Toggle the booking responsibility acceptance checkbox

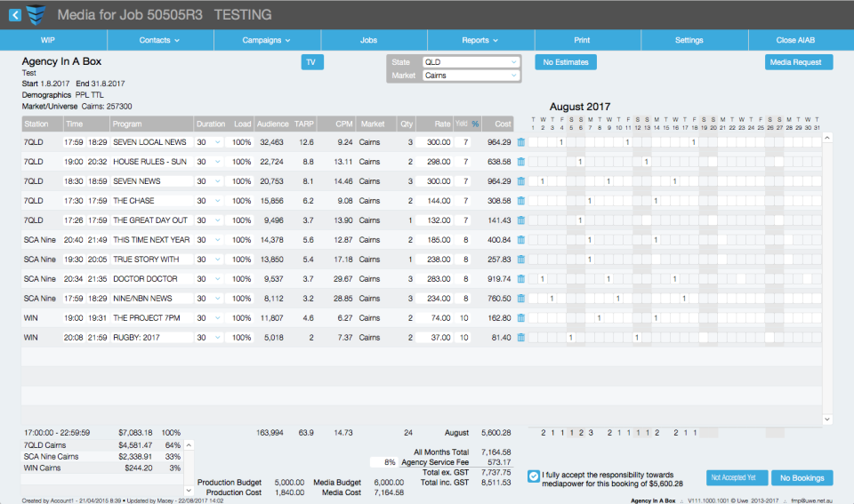534,476
